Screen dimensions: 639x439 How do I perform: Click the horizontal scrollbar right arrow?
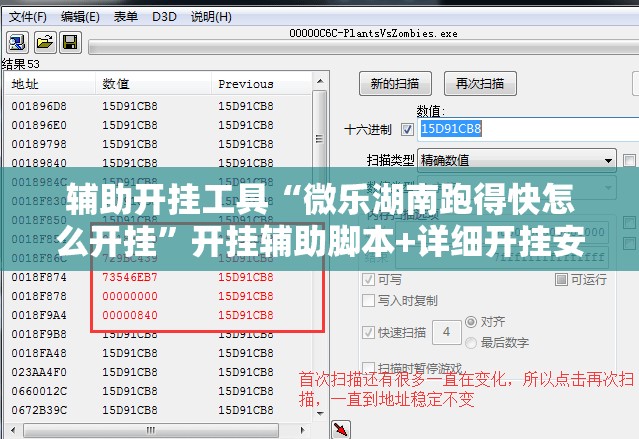(302, 430)
